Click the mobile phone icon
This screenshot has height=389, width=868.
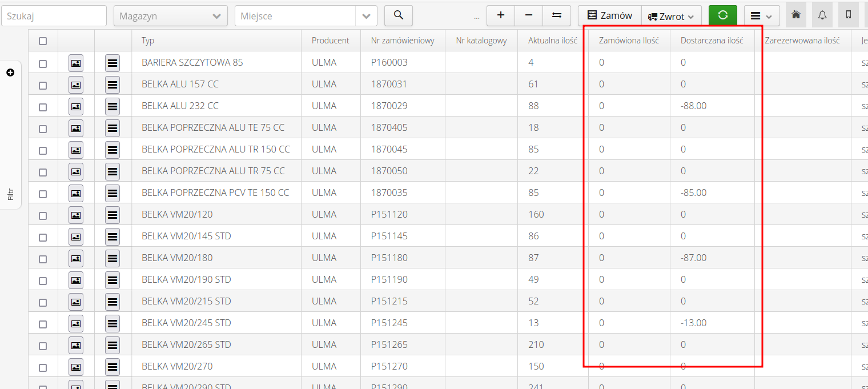pyautogui.click(x=849, y=15)
